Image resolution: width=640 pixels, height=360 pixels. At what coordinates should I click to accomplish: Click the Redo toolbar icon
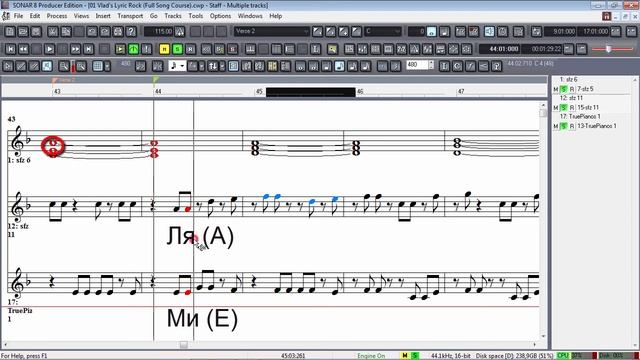[105, 31]
